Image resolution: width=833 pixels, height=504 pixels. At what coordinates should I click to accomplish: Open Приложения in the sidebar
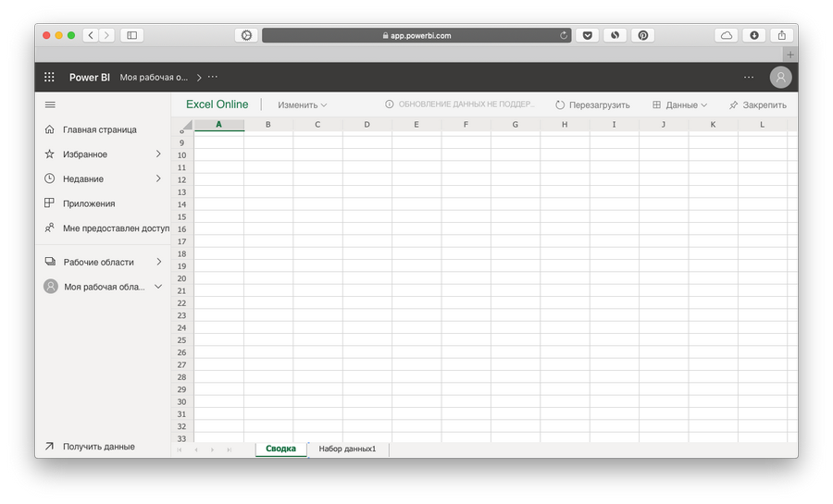click(89, 203)
